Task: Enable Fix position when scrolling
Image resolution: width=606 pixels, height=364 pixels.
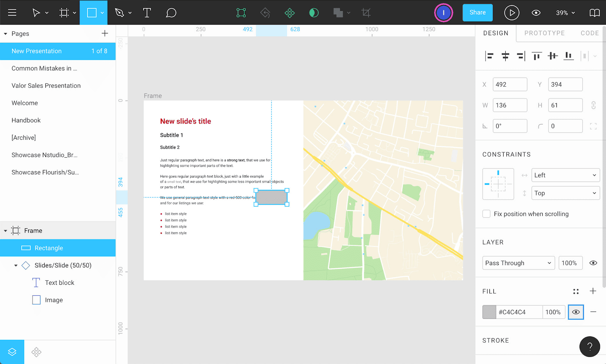Action: click(487, 214)
